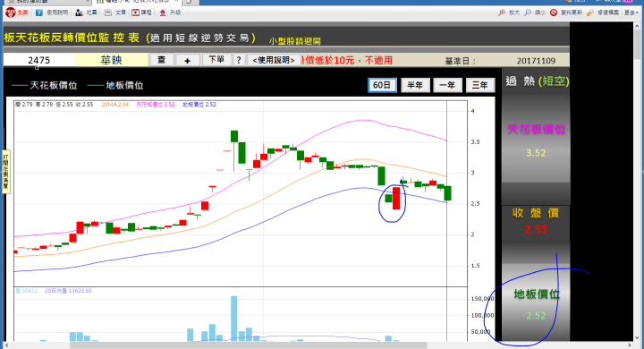Click the red 免費 logo icon
644x349 pixels.
coord(10,13)
